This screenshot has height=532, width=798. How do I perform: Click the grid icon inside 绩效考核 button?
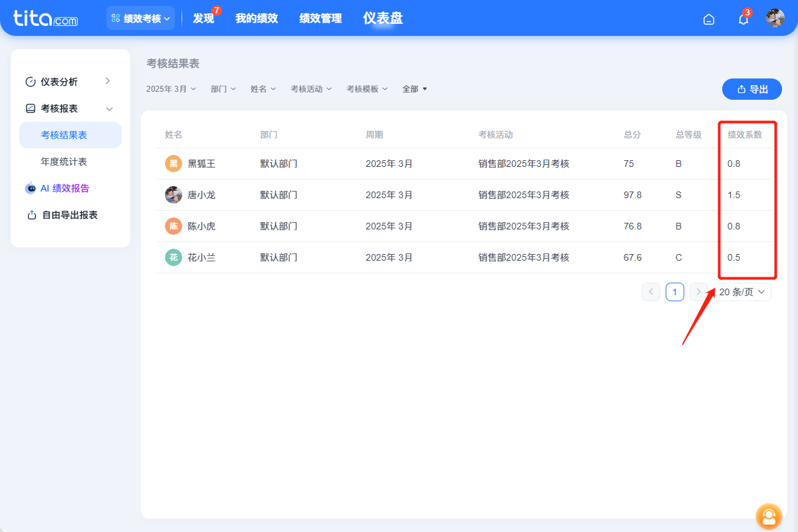coord(117,18)
